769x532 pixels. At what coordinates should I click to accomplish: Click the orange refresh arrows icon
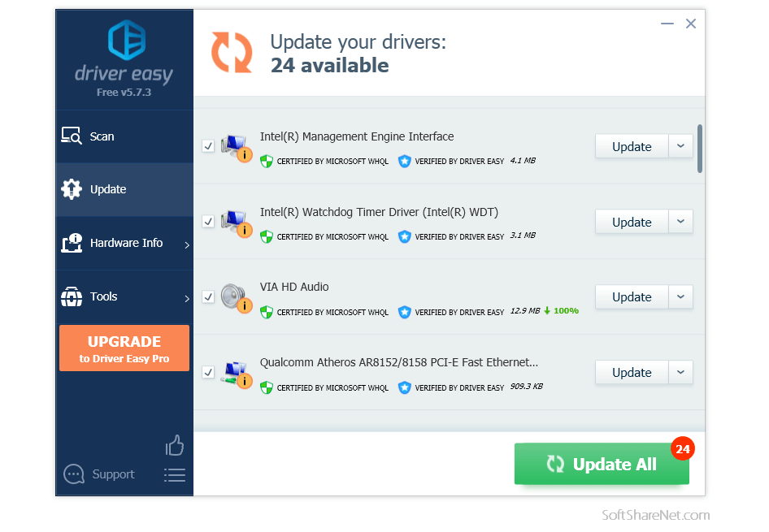[x=232, y=53]
